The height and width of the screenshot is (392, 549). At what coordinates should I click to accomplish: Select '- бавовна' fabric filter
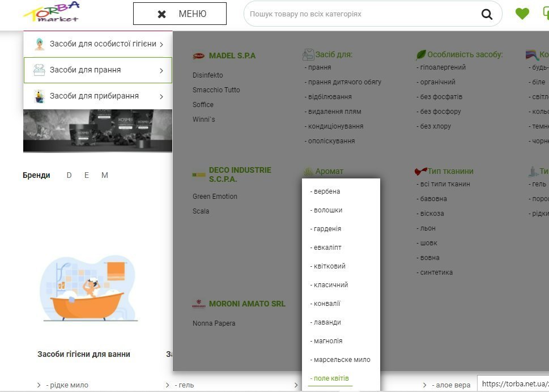click(x=432, y=199)
